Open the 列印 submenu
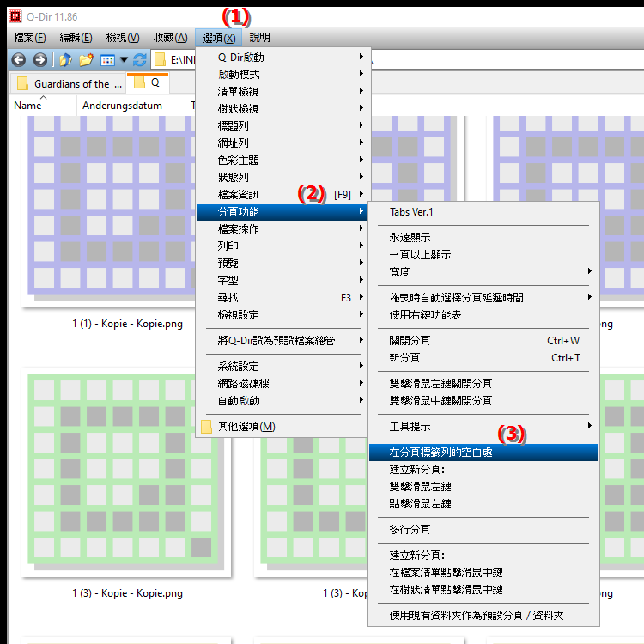Viewport: 644px width, 644px height. click(283, 246)
